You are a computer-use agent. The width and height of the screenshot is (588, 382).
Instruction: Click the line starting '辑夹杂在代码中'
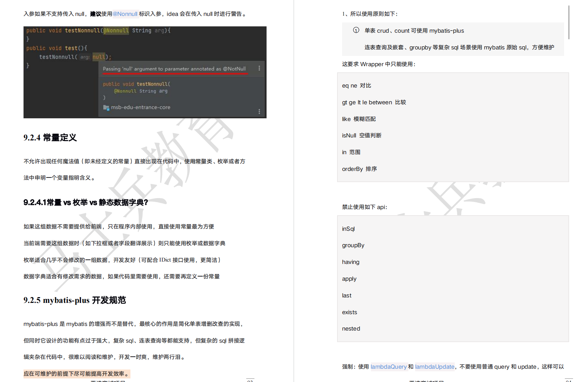[105, 357]
